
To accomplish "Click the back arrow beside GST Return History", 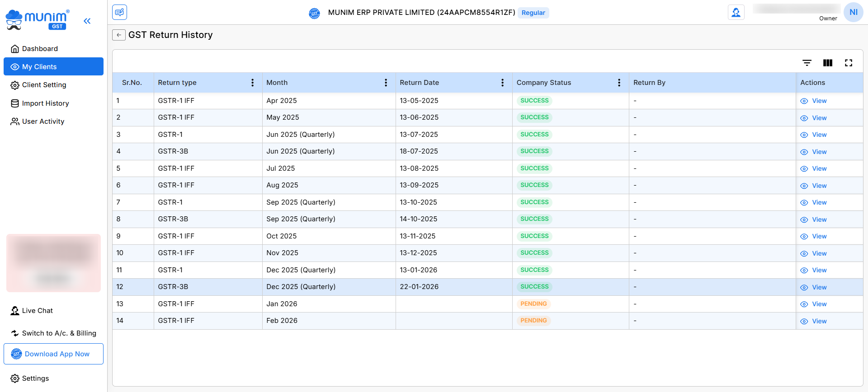I will [118, 35].
